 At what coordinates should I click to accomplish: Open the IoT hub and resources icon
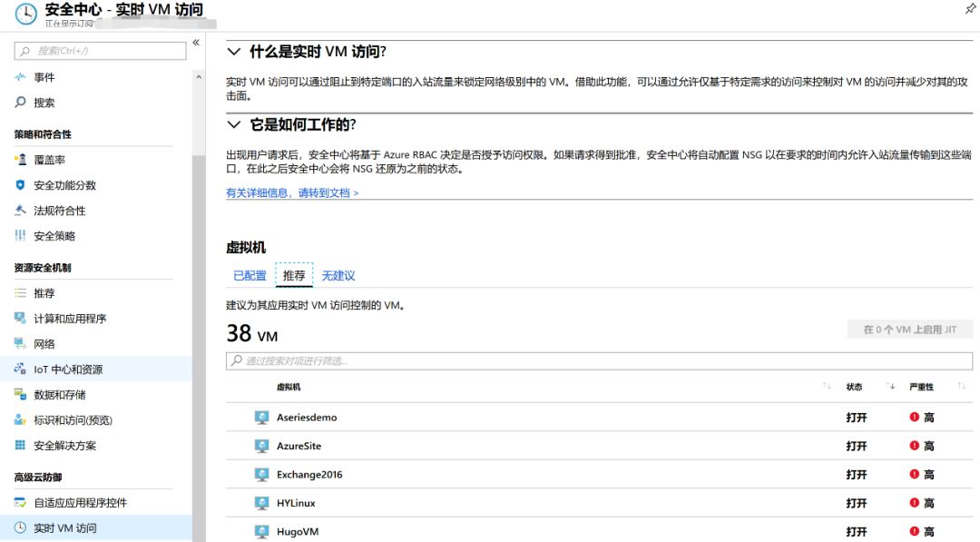[21, 370]
